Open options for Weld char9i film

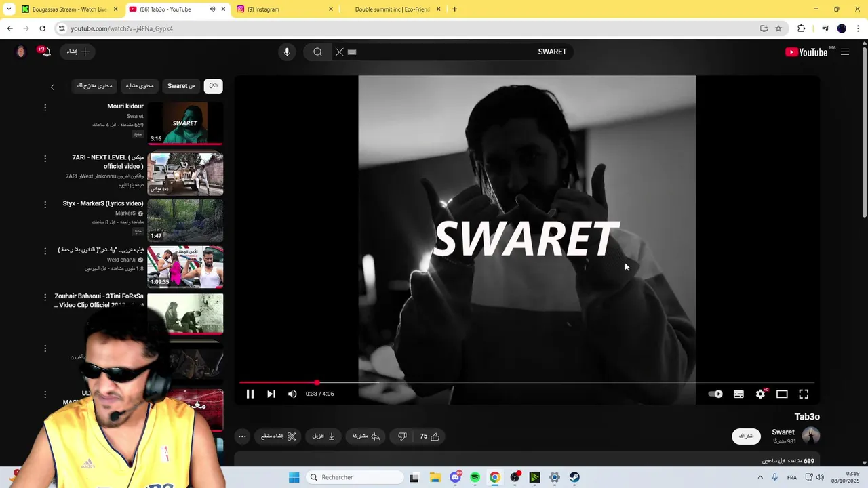45,251
